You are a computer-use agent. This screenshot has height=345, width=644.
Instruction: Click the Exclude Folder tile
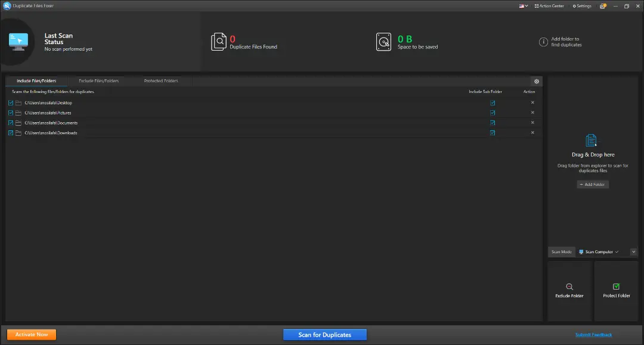coord(569,290)
